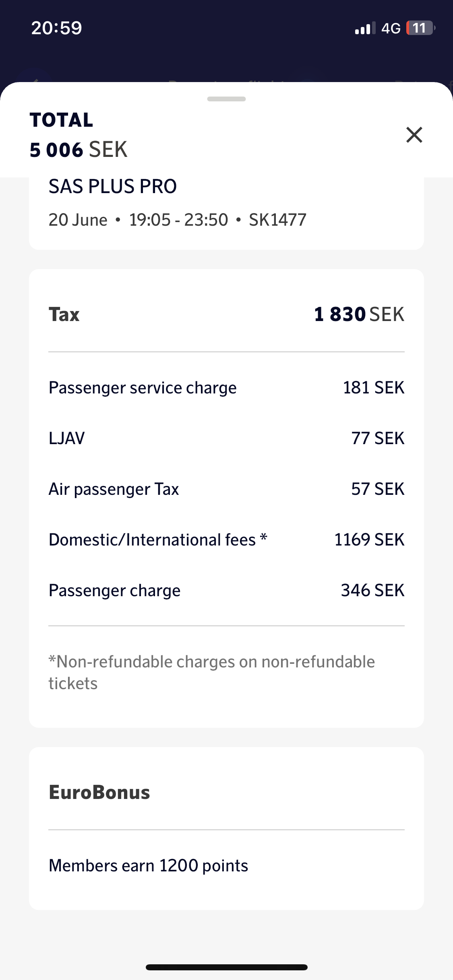Viewport: 453px width, 980px height.
Task: Tap the Domestic/International fees asterisk row
Action: [226, 540]
